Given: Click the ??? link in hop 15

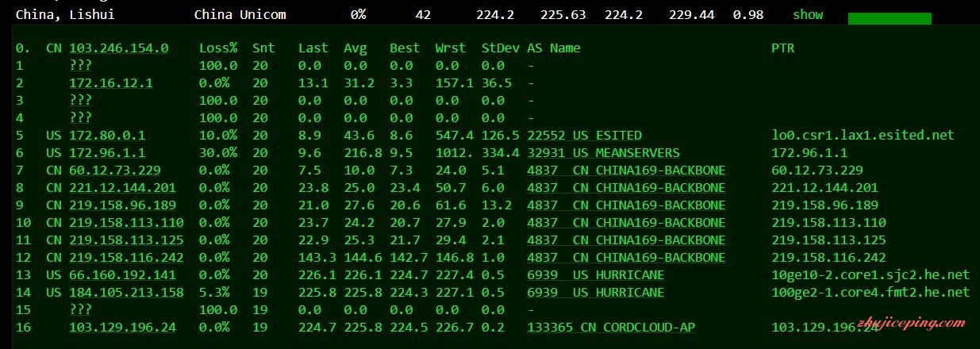Looking at the screenshot, I should [x=80, y=310].
